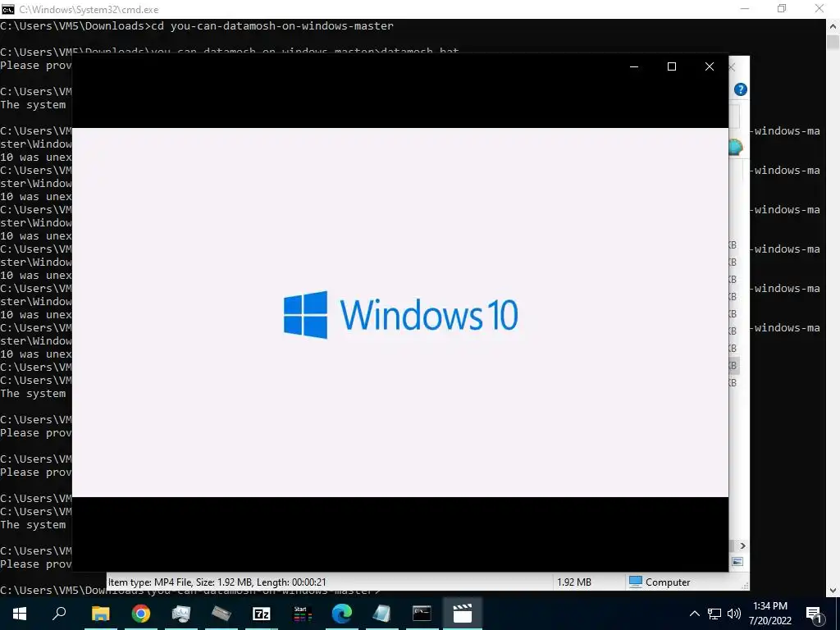Show hidden system tray icons
This screenshot has height=630, width=840.
click(x=694, y=614)
